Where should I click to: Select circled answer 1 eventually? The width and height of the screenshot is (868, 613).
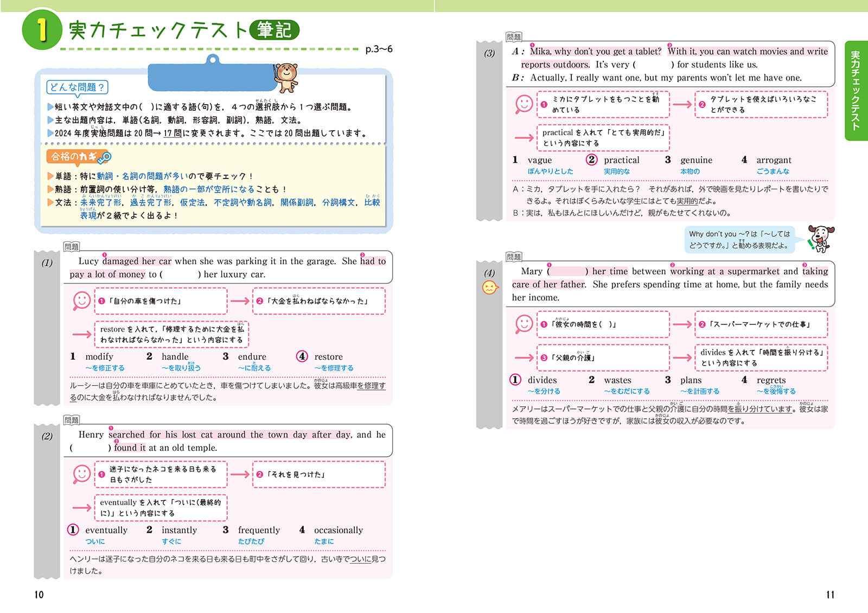[73, 530]
